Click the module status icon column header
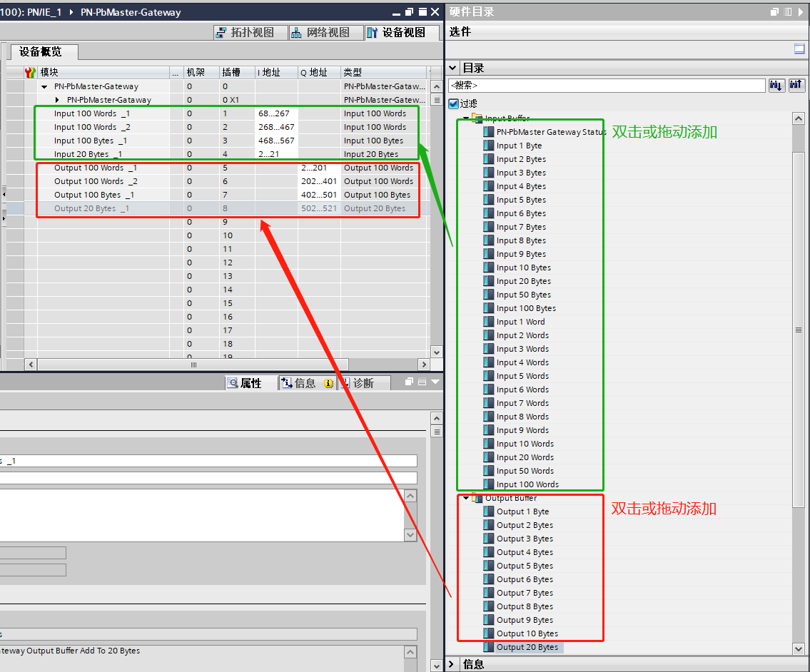 [x=31, y=72]
